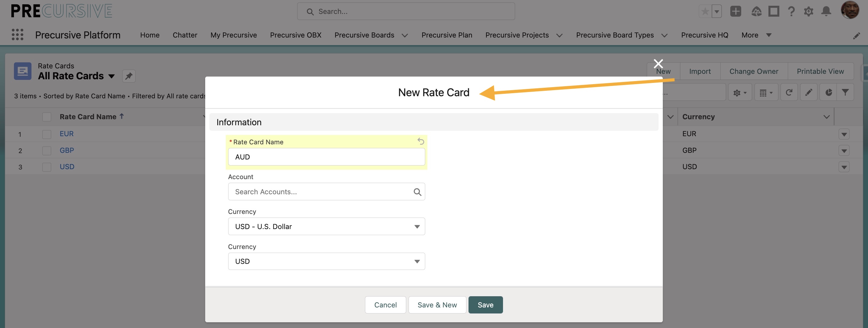Open row actions for EUR

844,134
